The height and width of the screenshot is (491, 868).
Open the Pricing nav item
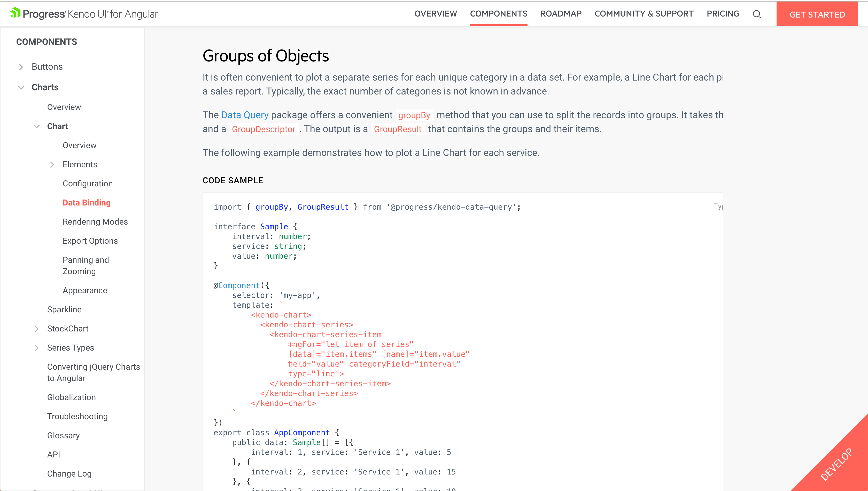coord(723,14)
